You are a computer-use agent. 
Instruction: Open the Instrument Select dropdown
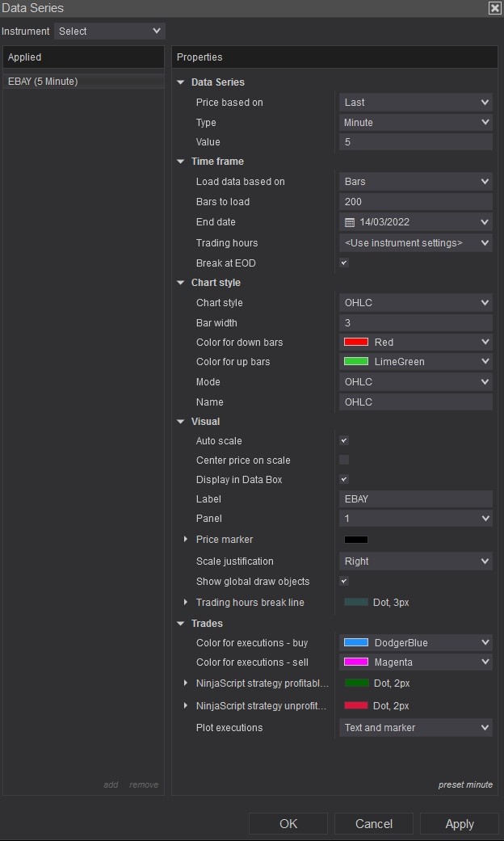click(110, 32)
